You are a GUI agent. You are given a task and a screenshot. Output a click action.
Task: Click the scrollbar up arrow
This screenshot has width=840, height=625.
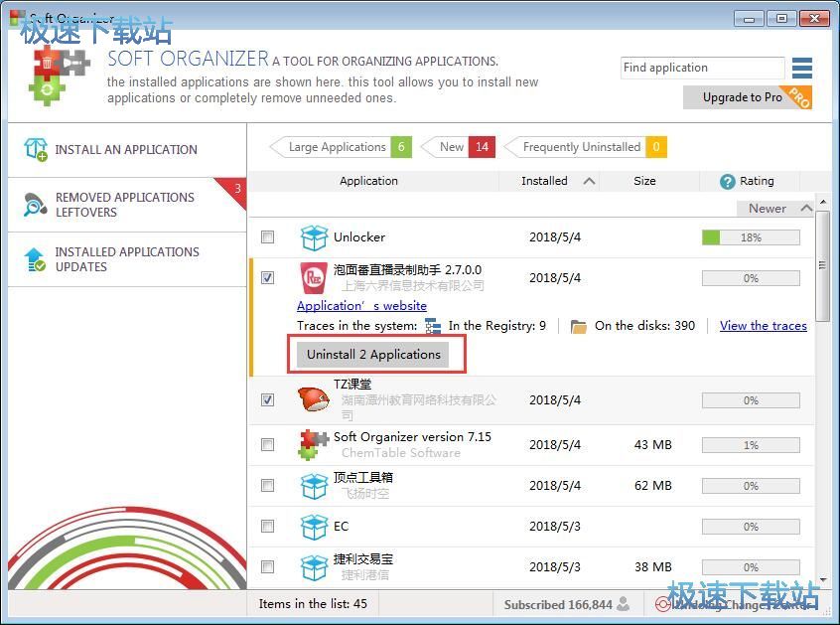[823, 202]
